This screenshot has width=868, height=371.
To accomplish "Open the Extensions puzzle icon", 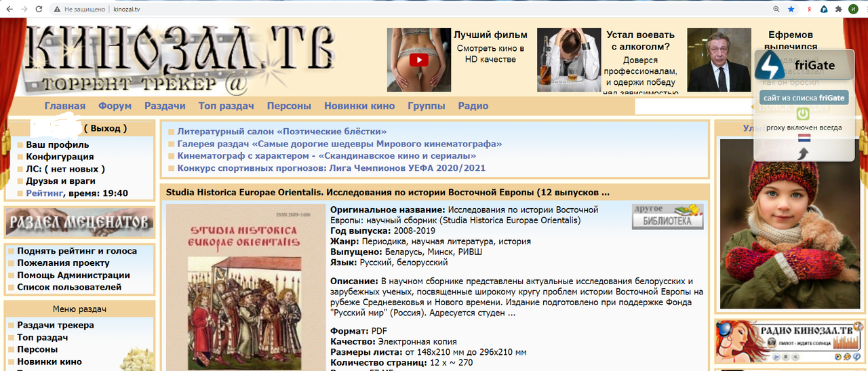I will pos(839,9).
